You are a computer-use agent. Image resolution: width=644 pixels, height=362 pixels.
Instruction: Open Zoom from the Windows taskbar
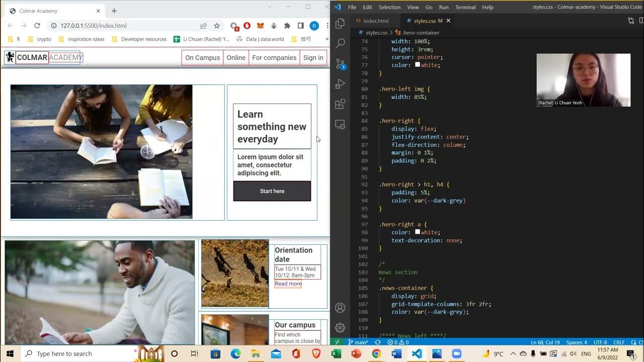456,353
